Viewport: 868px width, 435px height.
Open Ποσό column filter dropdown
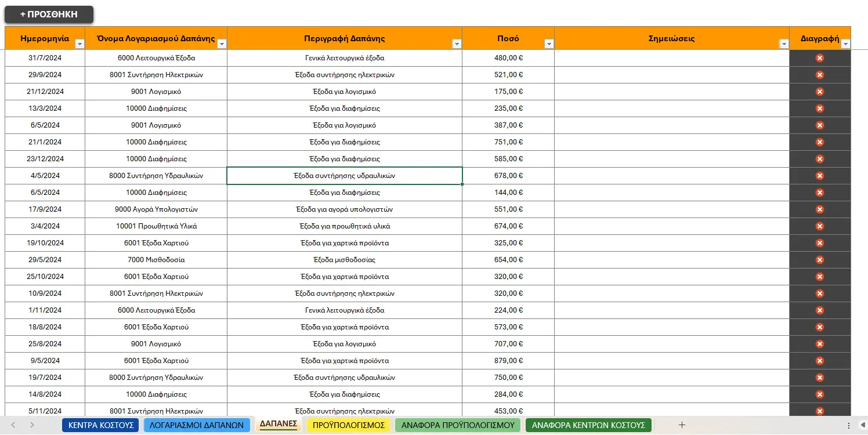click(x=549, y=44)
